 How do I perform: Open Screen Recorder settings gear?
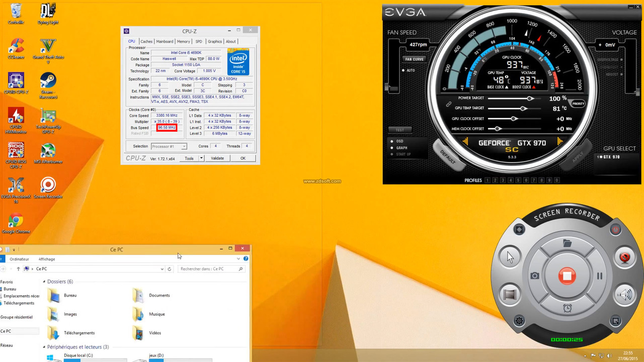tap(519, 321)
